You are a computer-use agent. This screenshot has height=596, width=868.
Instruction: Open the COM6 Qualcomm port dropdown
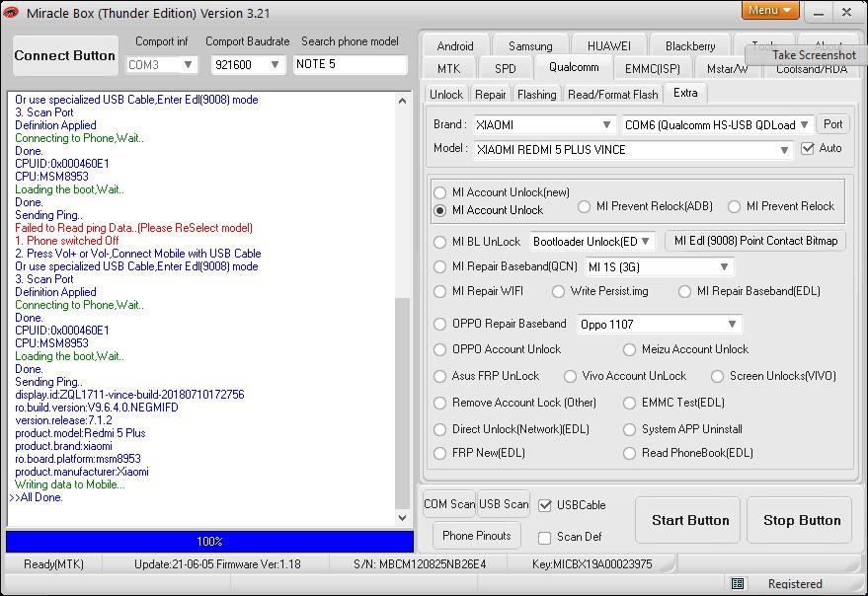coord(805,125)
